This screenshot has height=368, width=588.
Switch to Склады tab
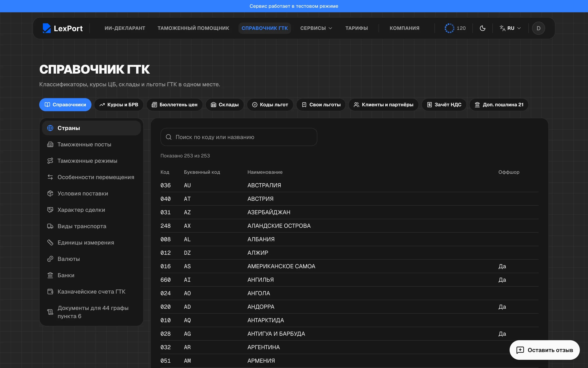pyautogui.click(x=225, y=105)
